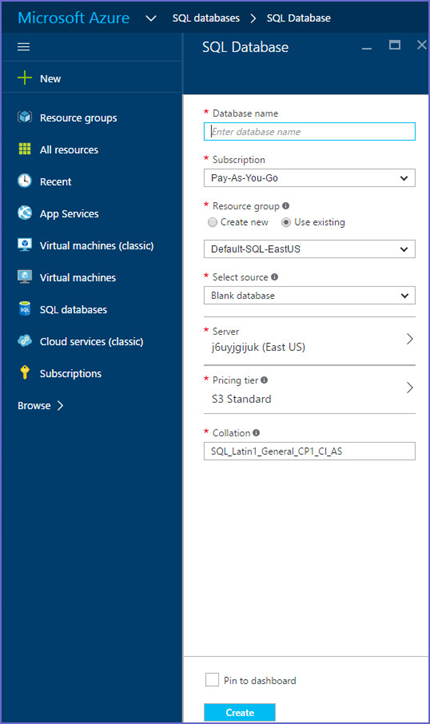Select the Use existing radio button
The image size is (430, 724).
click(x=286, y=223)
